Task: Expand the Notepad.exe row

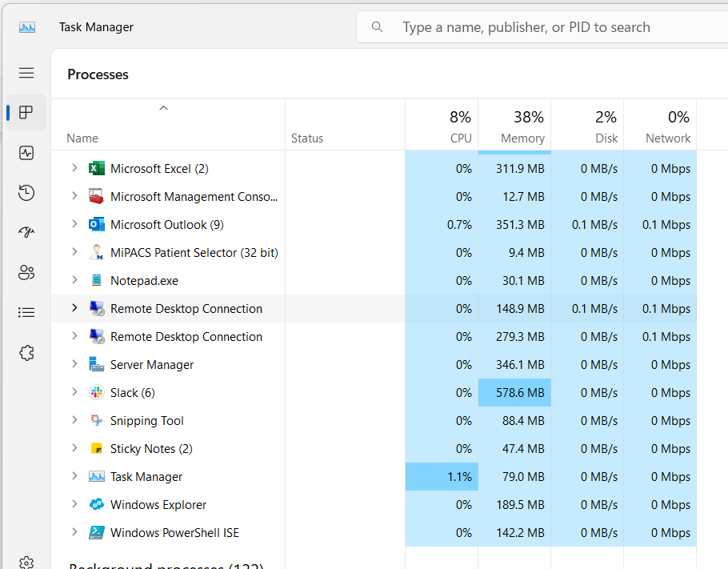Action: [74, 279]
